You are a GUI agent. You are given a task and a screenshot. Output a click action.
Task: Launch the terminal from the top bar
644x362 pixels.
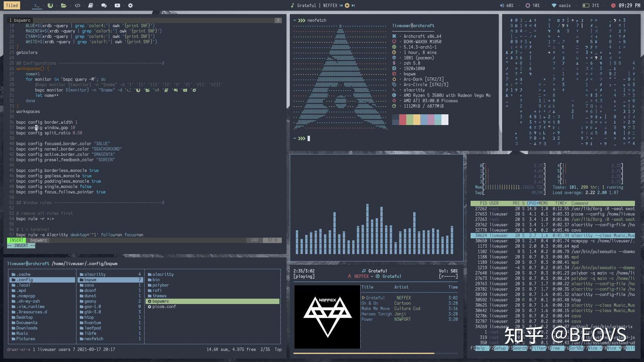[37, 5]
